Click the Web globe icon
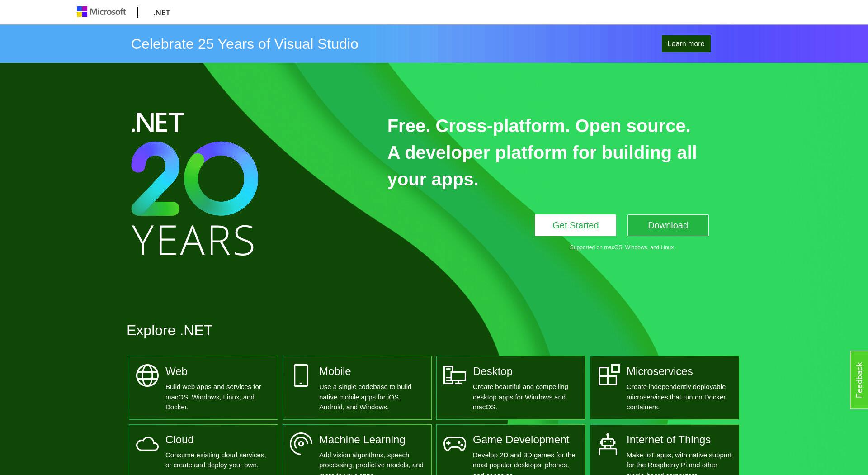This screenshot has height=475, width=868. click(147, 375)
